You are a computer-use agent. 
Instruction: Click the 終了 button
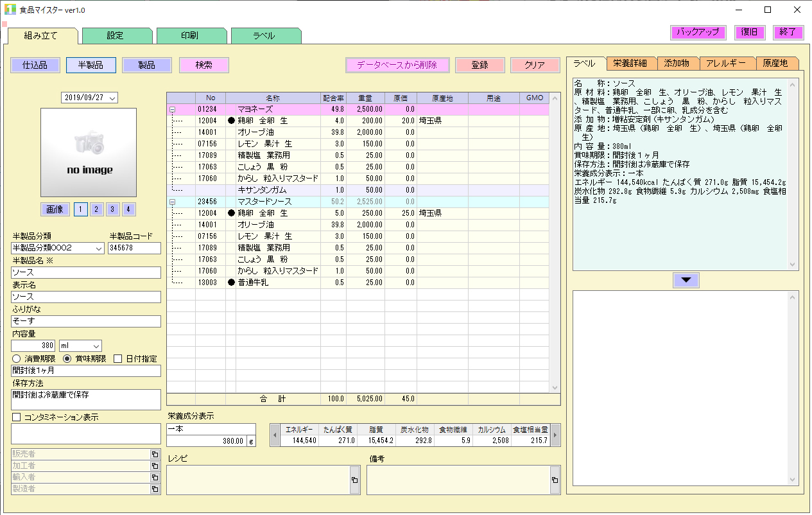788,32
